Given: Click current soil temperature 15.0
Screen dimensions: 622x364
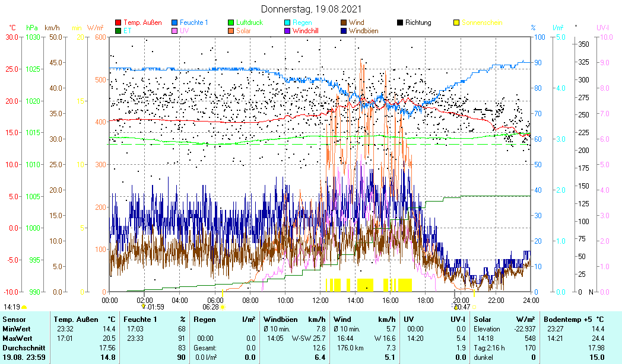Looking at the screenshot, I should point(597,357).
